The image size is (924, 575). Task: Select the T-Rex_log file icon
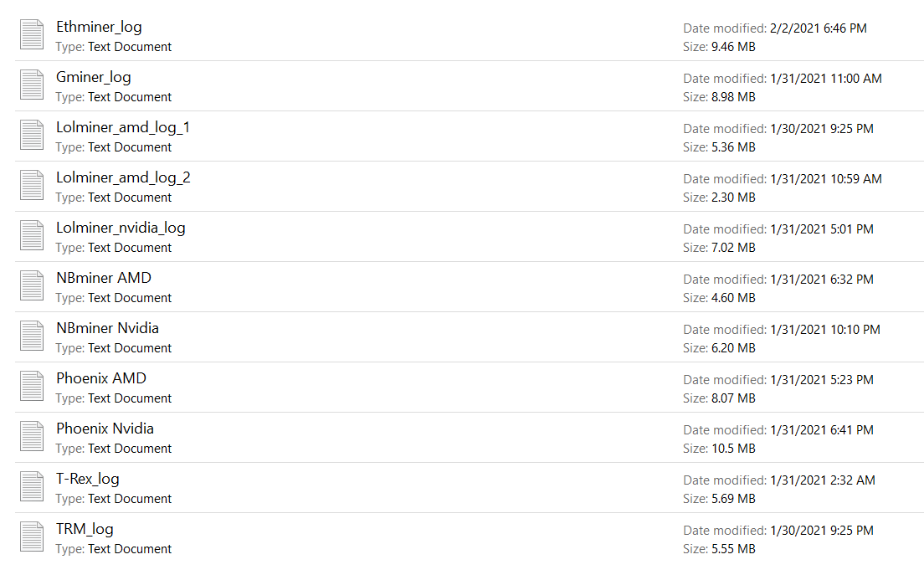(32, 487)
